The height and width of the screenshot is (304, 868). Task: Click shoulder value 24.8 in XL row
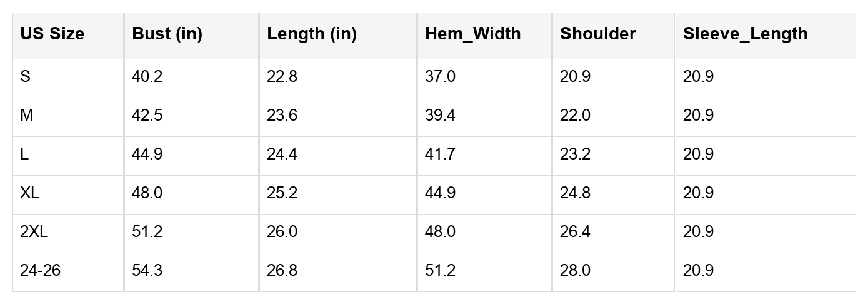click(575, 193)
